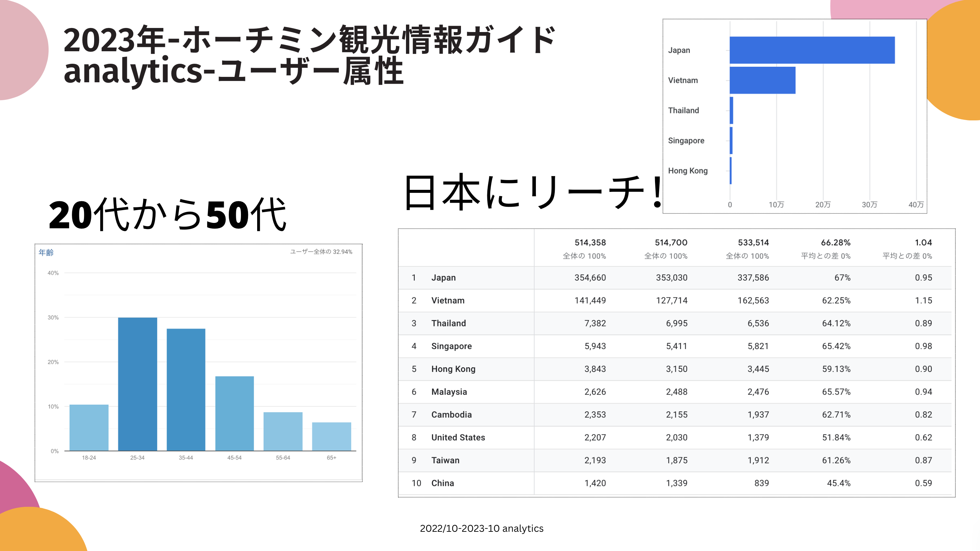Select the United States table row

[x=458, y=437]
